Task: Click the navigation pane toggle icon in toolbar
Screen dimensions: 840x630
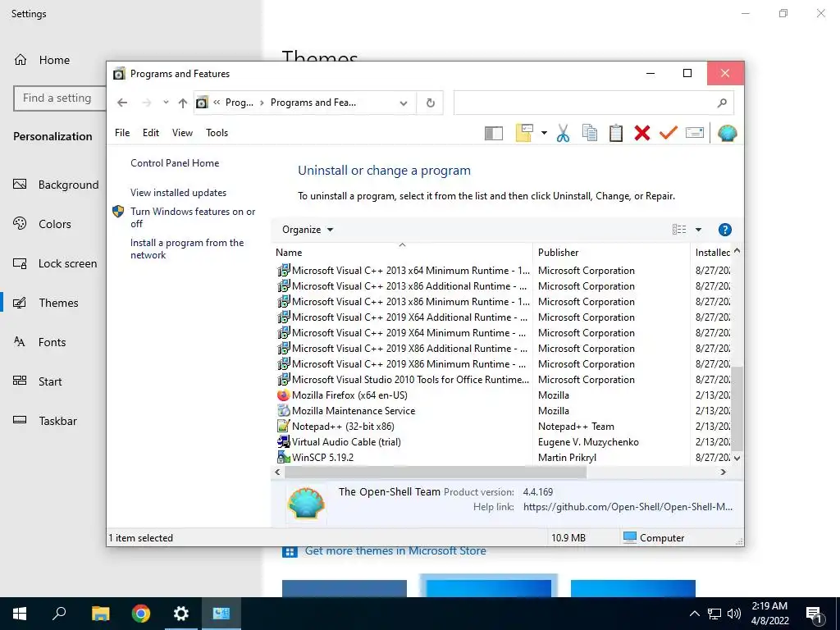Action: pos(493,133)
